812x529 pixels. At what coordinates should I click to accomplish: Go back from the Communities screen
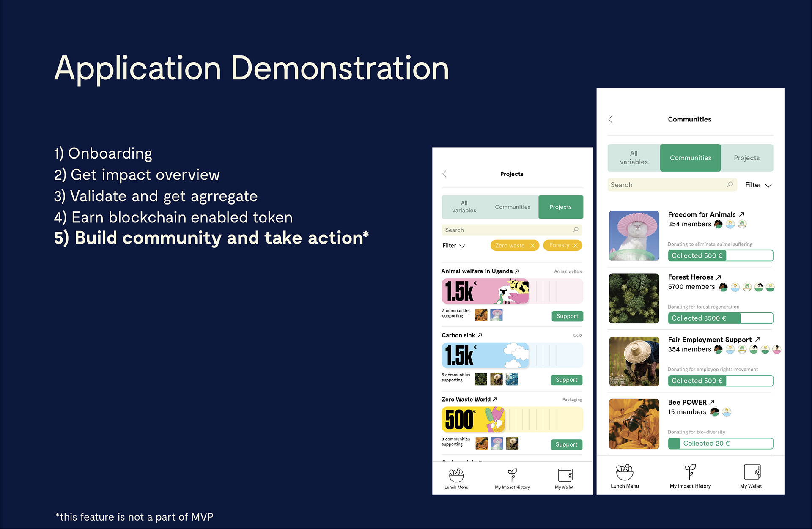(611, 119)
